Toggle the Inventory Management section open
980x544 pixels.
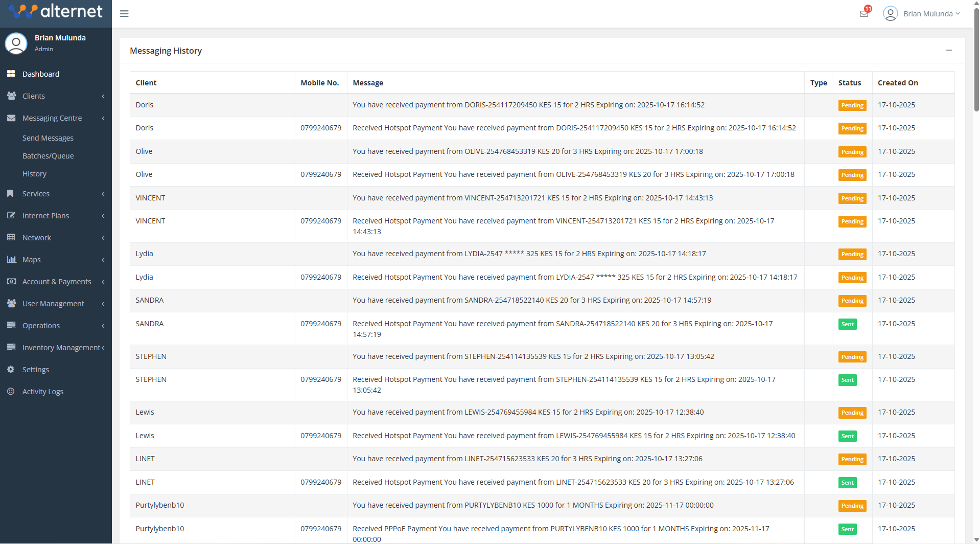click(x=59, y=347)
